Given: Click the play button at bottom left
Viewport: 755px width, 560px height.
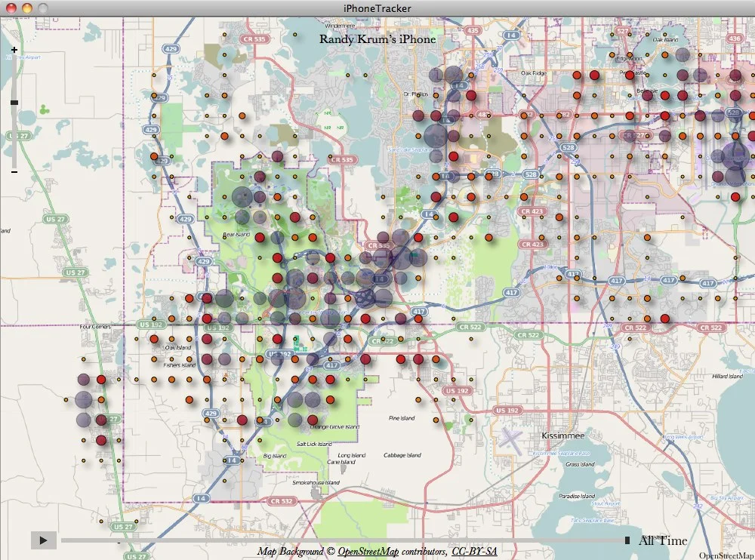Looking at the screenshot, I should coord(43,540).
